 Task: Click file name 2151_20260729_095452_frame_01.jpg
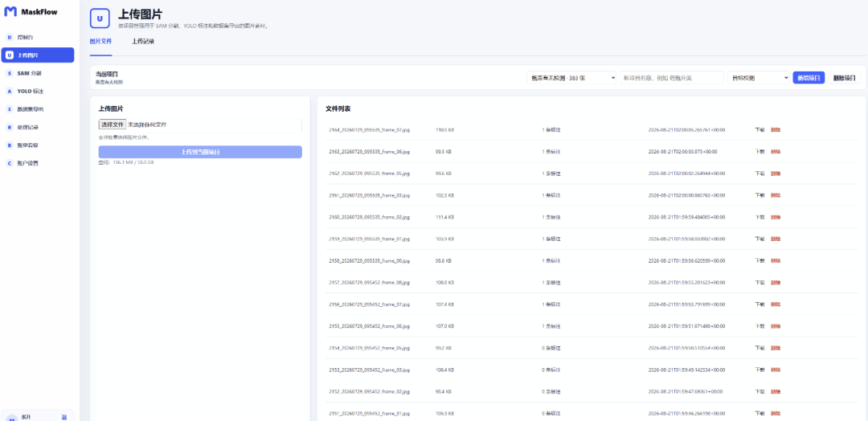(369, 413)
